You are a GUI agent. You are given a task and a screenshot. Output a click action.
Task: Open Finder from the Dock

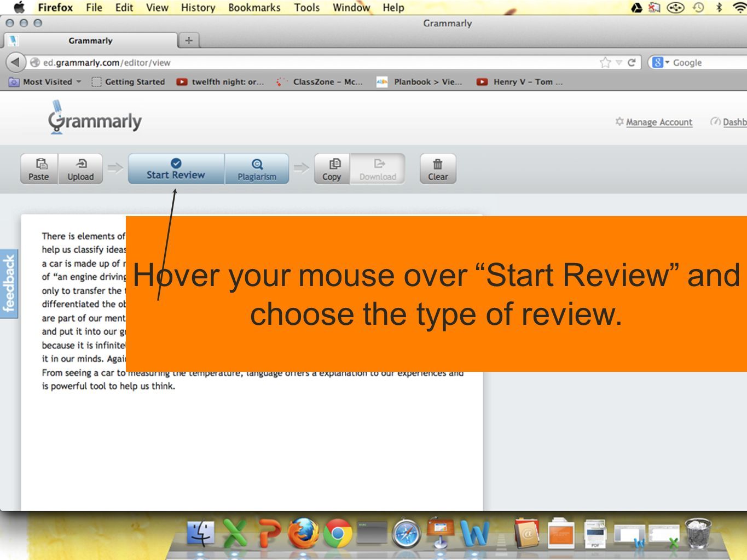tap(201, 533)
